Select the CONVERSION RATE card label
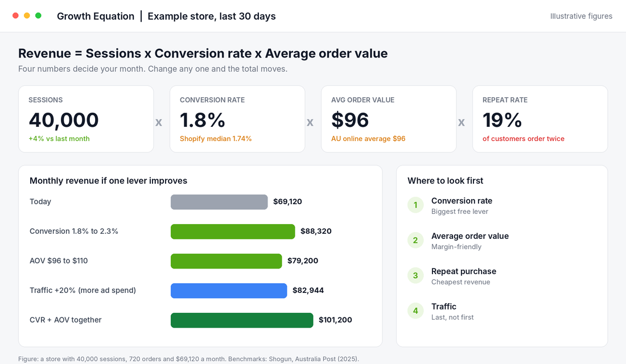The width and height of the screenshot is (626, 364). click(212, 100)
